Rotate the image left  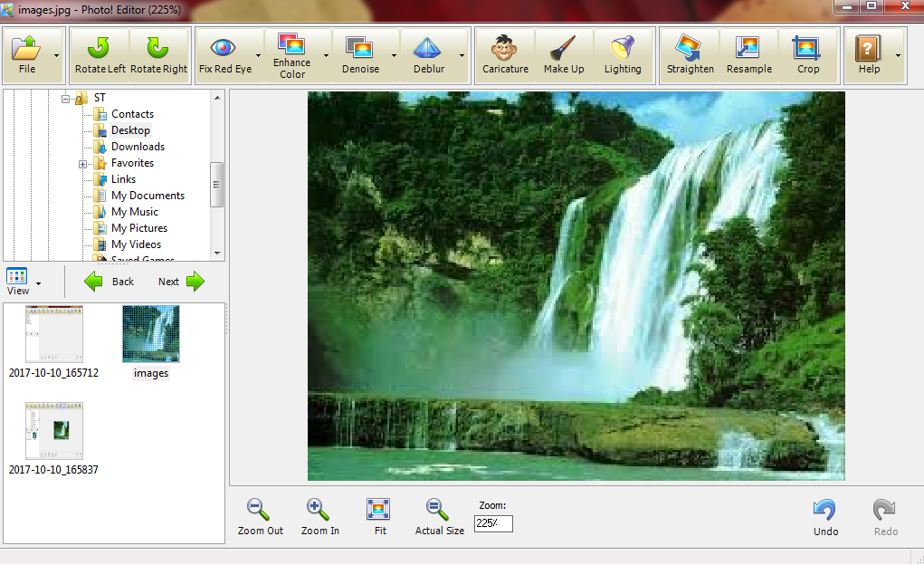coord(100,55)
